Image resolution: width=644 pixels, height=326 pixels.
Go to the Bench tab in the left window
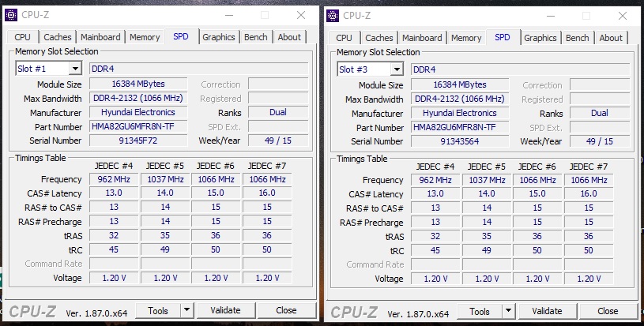pos(256,37)
